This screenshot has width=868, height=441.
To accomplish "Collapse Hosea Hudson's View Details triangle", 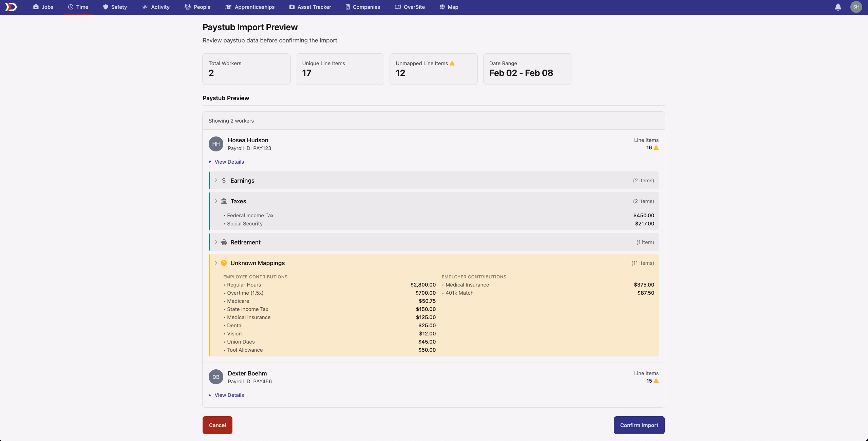I will pos(210,162).
